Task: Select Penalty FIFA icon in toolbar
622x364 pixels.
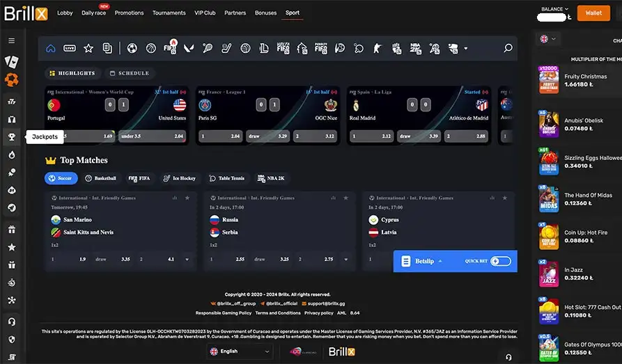Action: tap(321, 48)
